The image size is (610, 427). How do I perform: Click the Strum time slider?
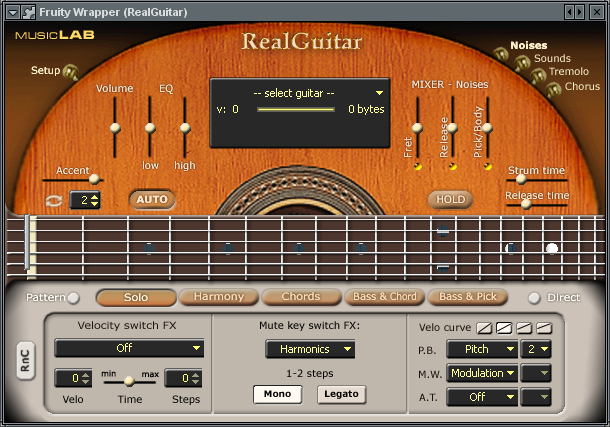pyautogui.click(x=521, y=179)
